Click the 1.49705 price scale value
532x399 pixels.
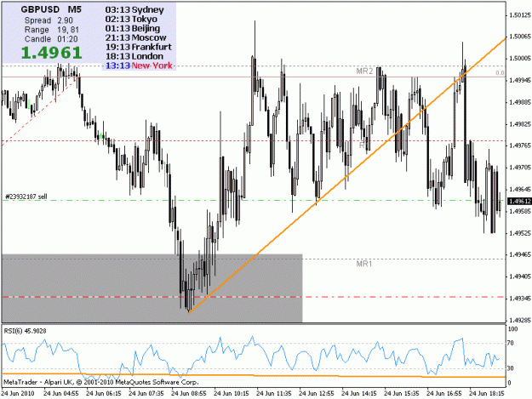click(520, 168)
